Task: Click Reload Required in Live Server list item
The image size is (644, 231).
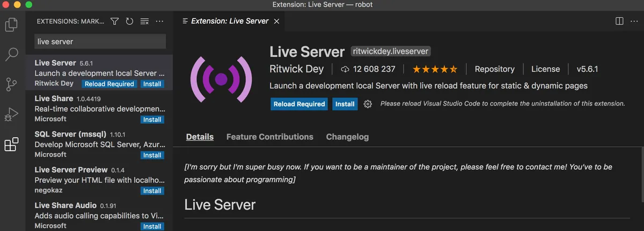Action: coord(109,84)
